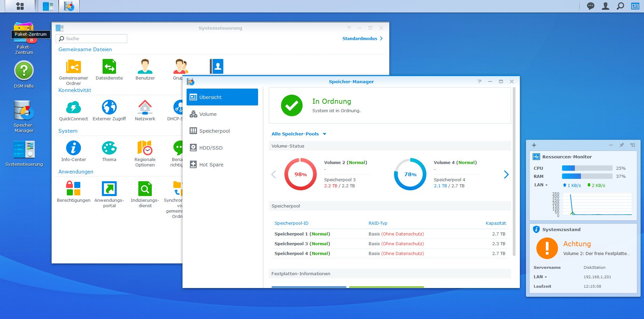Sort by the Kapazität column header
Viewport: 644px width, 319px height.
click(x=496, y=223)
